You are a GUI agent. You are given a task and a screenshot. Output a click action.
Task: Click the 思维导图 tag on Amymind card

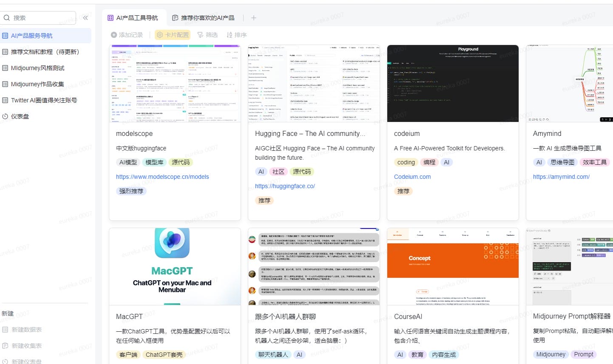pyautogui.click(x=562, y=162)
